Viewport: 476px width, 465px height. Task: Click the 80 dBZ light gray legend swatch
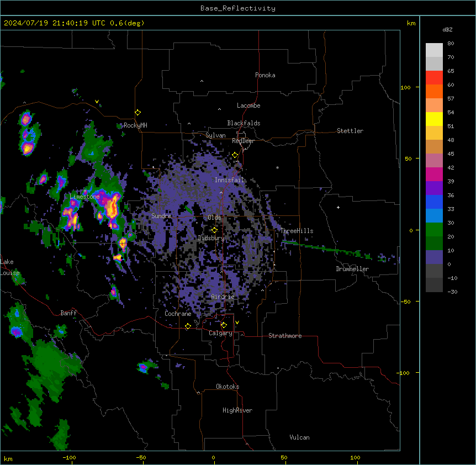coord(434,50)
